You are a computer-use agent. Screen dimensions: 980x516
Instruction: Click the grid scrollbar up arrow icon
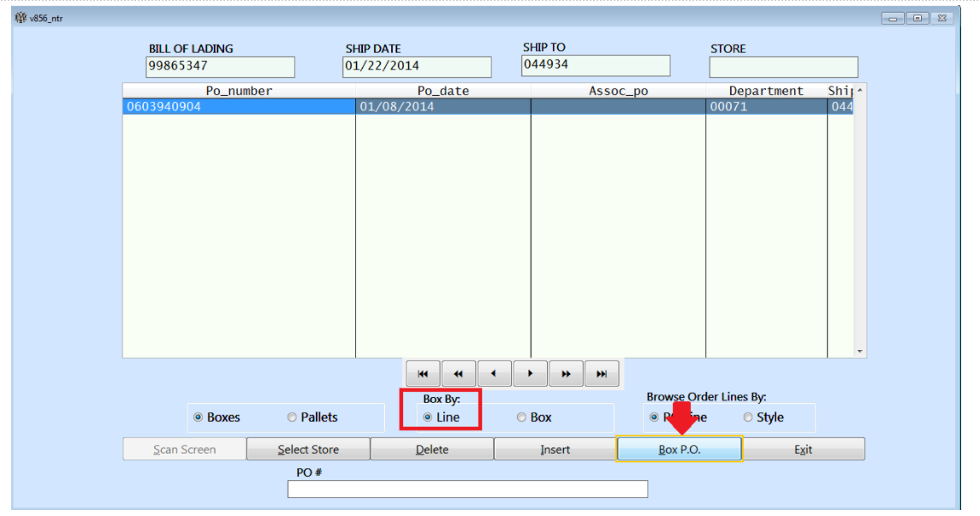point(859,90)
